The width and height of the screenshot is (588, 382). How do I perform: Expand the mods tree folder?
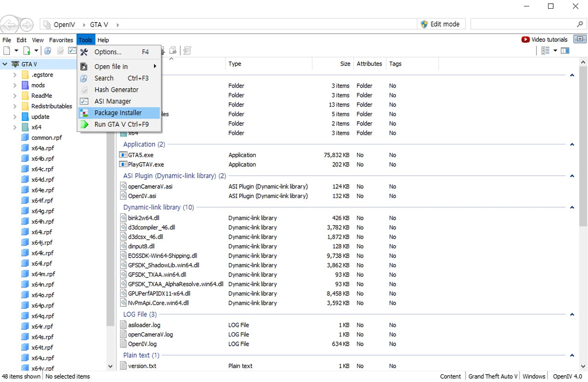[15, 85]
